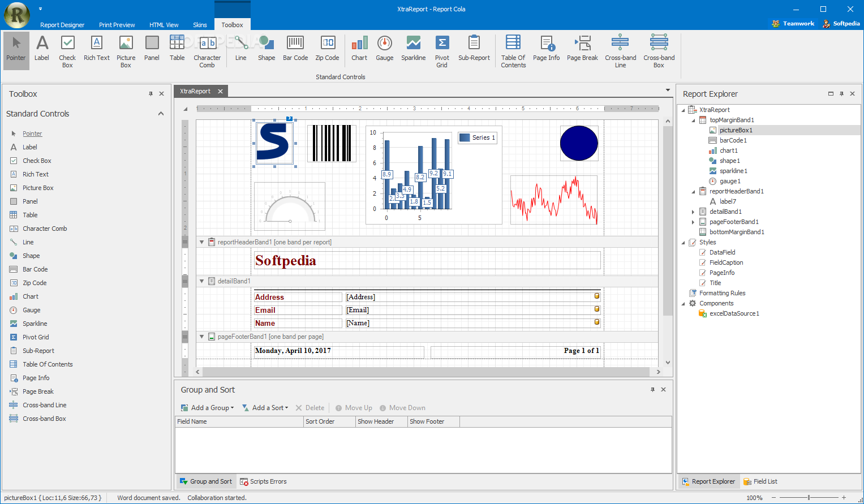Collapse the reportHeaderBand1 band in the designer

[202, 242]
